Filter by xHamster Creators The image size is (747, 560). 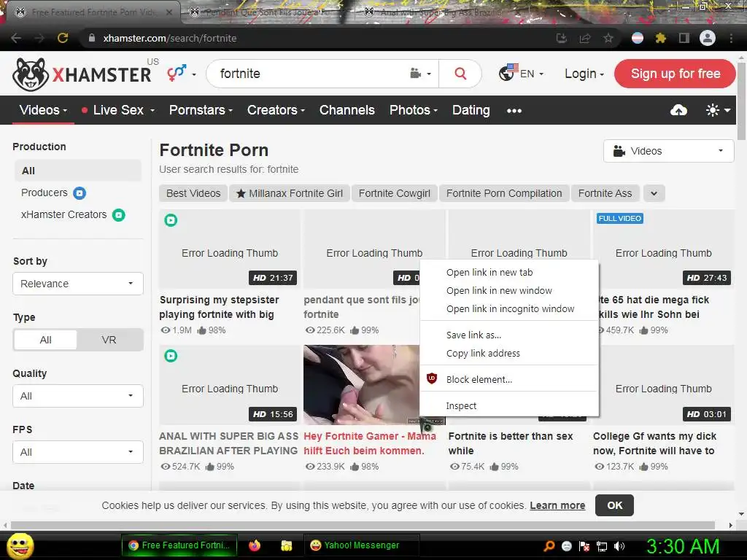73,215
